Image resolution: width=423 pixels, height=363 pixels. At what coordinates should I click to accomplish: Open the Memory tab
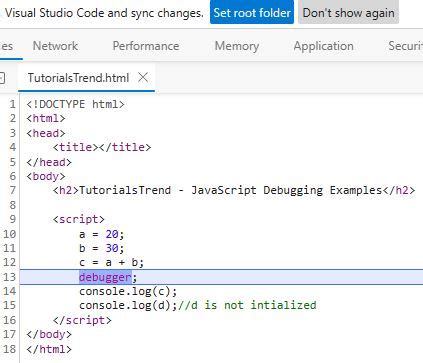coord(237,46)
